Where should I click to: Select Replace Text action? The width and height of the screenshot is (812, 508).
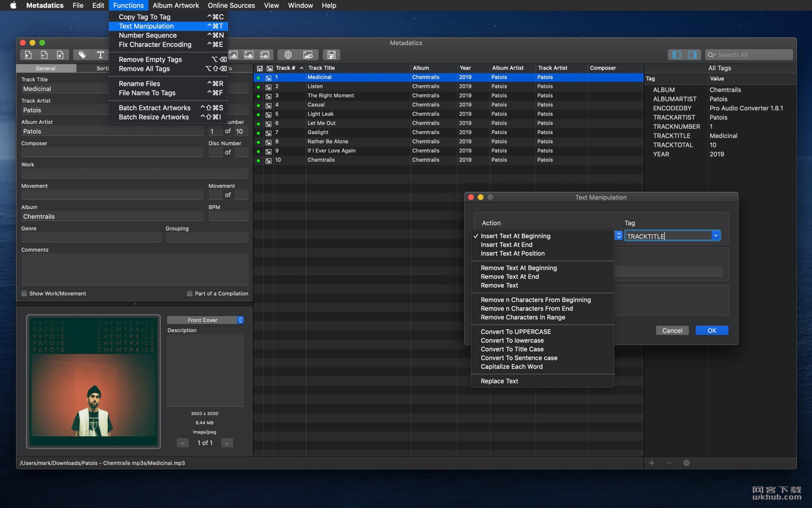point(542,381)
